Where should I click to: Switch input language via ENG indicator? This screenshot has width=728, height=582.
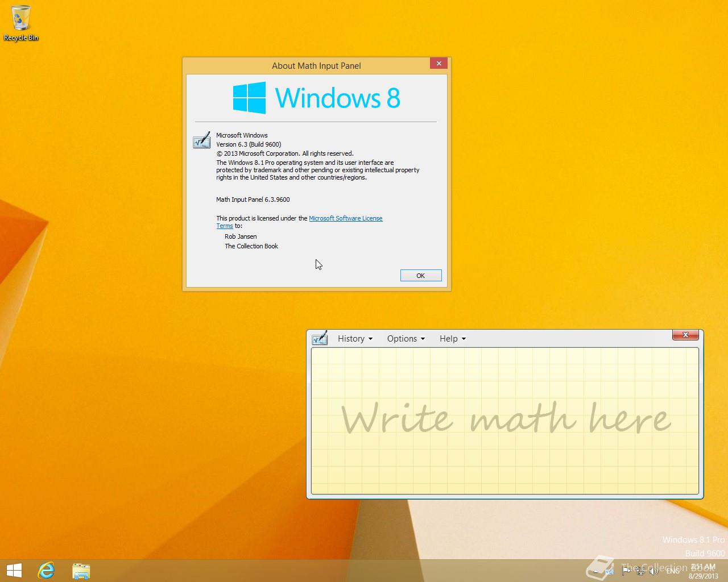tap(673, 571)
